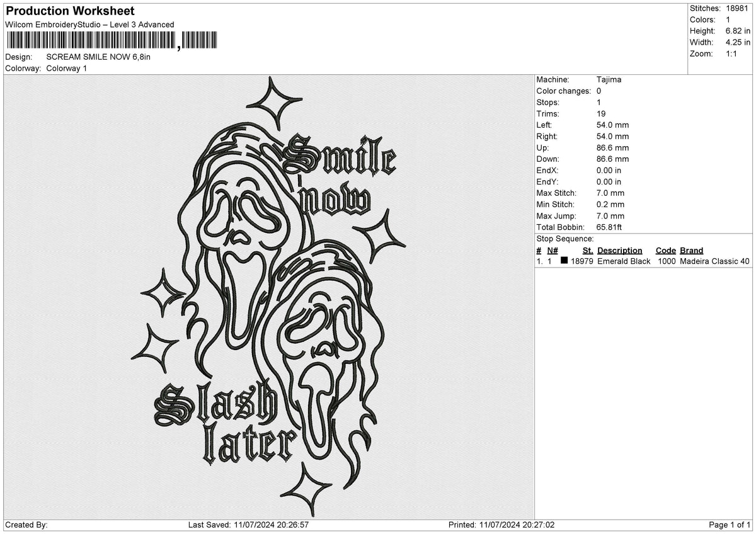The image size is (756, 534).
Task: Click the "Max Jump:" label
Action: (x=556, y=215)
